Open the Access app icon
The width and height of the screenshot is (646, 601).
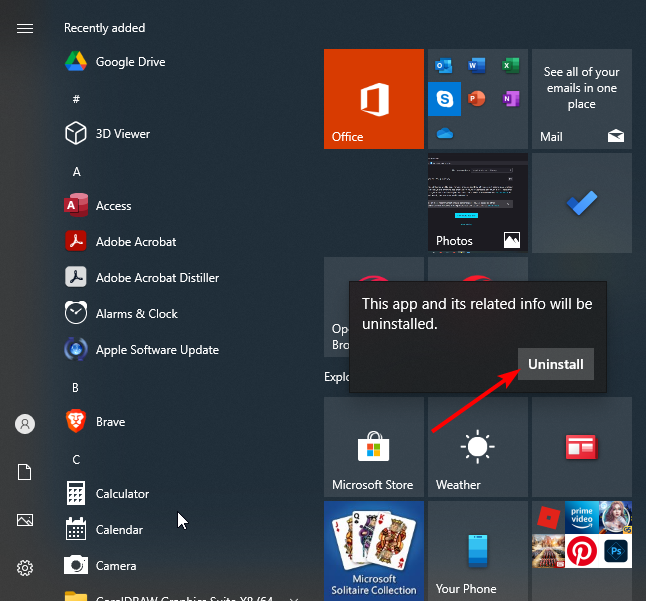tap(76, 205)
